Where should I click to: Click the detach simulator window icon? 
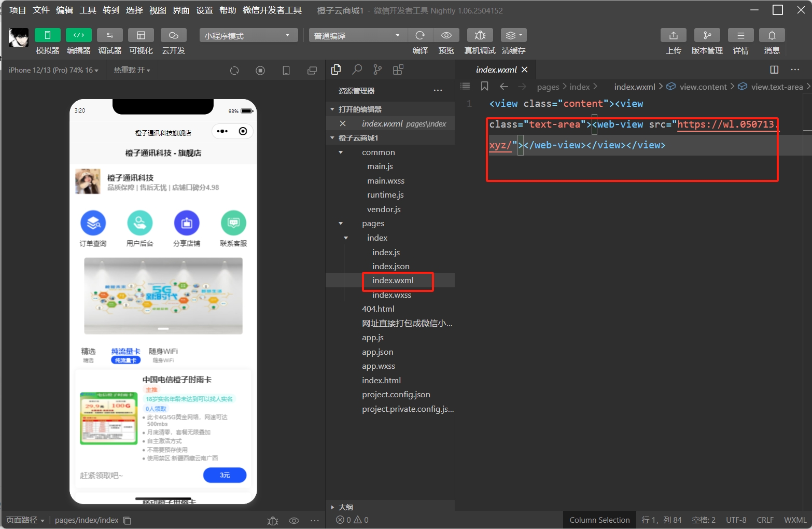312,71
